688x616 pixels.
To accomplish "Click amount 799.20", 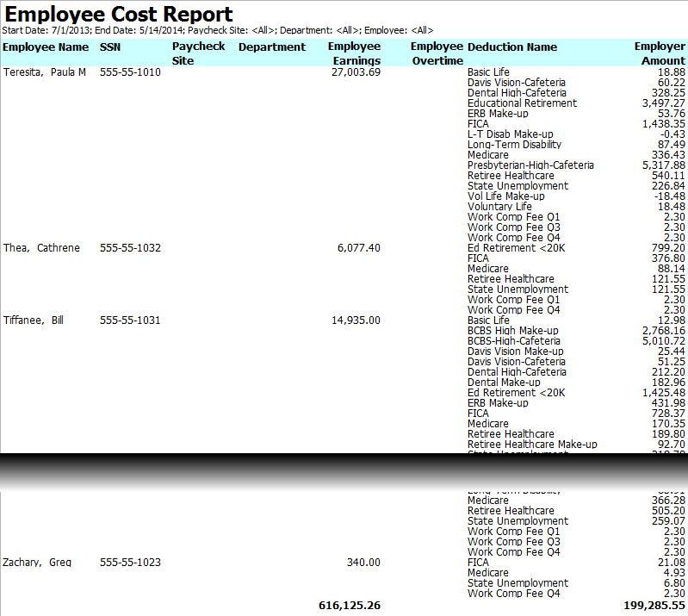I will (668, 247).
